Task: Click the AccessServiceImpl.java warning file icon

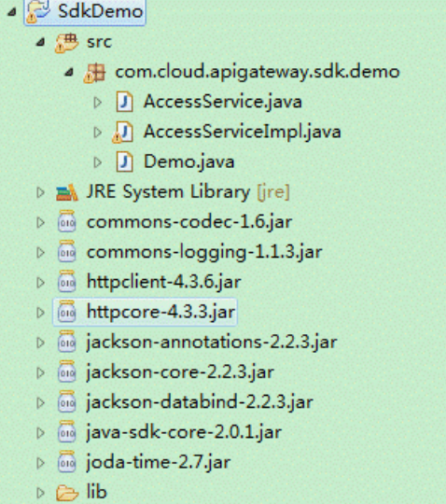Action: coord(123,133)
